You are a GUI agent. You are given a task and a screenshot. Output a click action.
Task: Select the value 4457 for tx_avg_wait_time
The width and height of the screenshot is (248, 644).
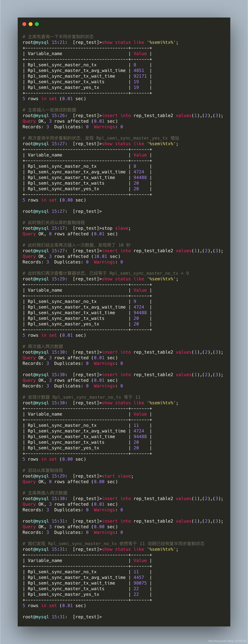[x=139, y=578]
